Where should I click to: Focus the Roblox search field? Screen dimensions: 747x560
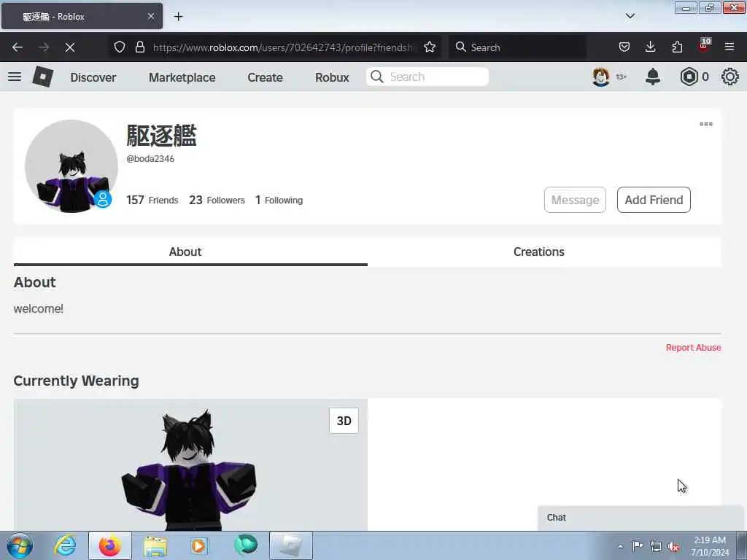427,77
